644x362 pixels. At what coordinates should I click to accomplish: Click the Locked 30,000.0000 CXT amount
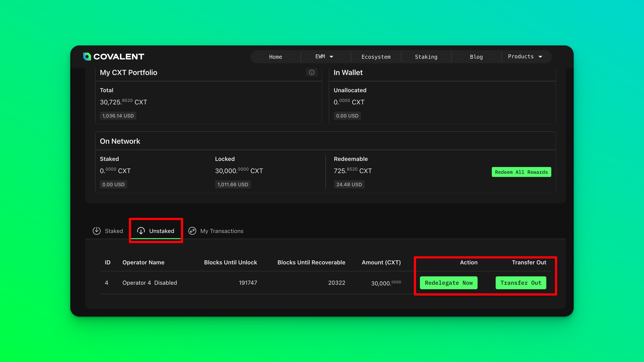click(239, 171)
